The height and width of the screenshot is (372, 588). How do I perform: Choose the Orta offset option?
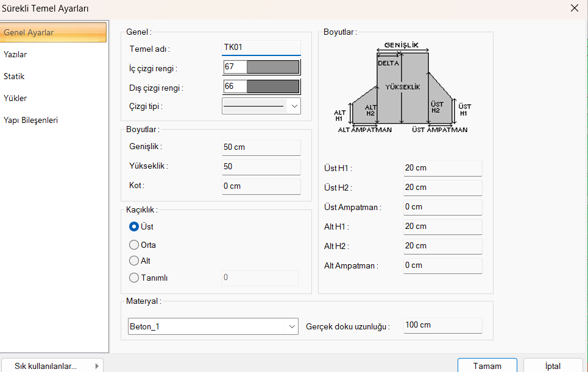pyautogui.click(x=134, y=245)
